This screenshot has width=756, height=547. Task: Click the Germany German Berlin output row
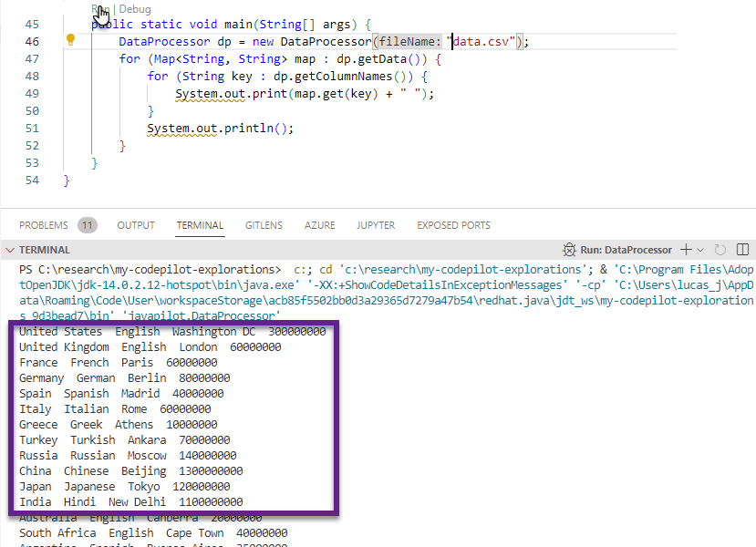click(x=124, y=377)
